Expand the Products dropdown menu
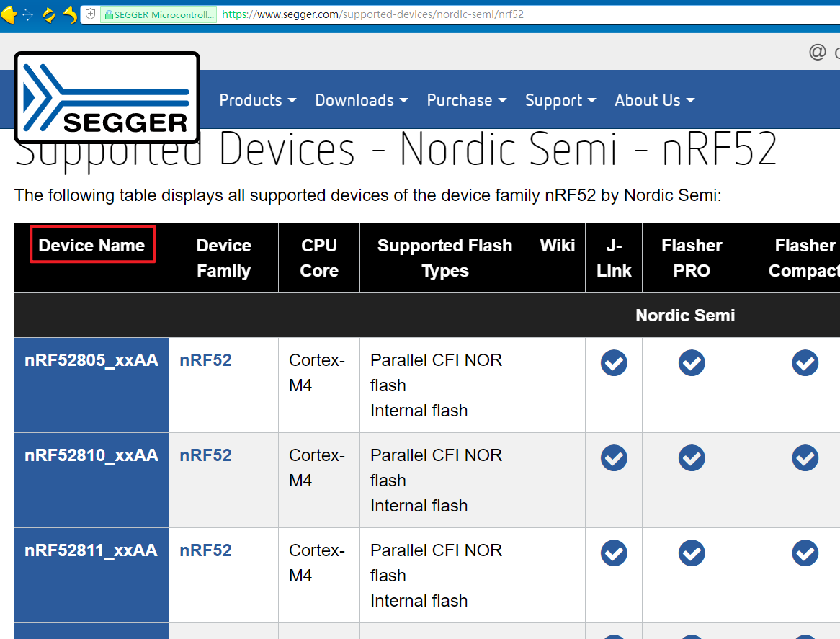840x639 pixels. 257,100
